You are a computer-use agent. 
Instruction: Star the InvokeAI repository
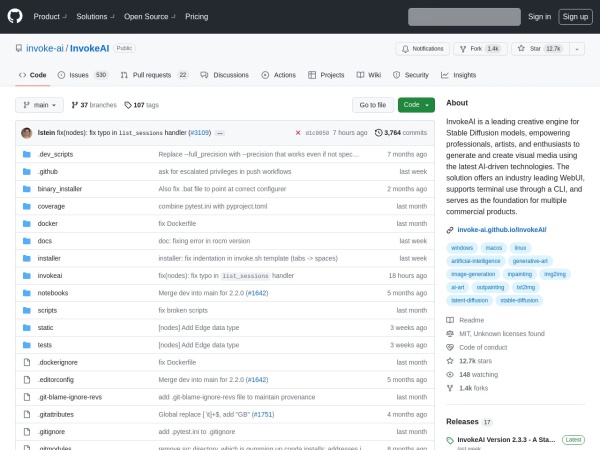(537, 48)
